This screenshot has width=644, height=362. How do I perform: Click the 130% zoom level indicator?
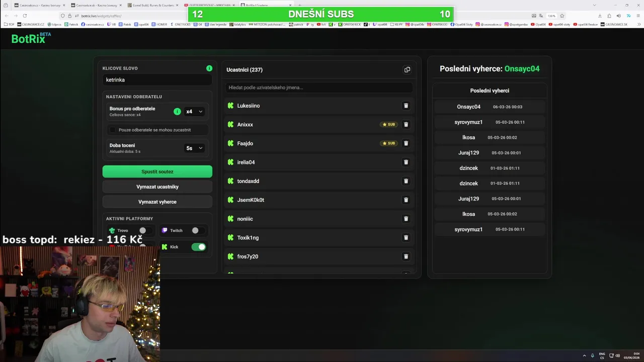(x=551, y=16)
